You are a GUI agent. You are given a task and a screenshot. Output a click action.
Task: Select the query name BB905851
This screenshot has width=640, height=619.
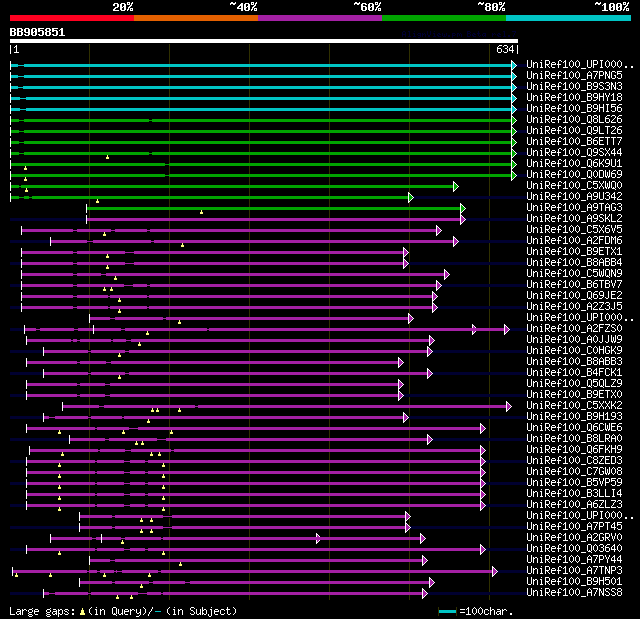37,32
